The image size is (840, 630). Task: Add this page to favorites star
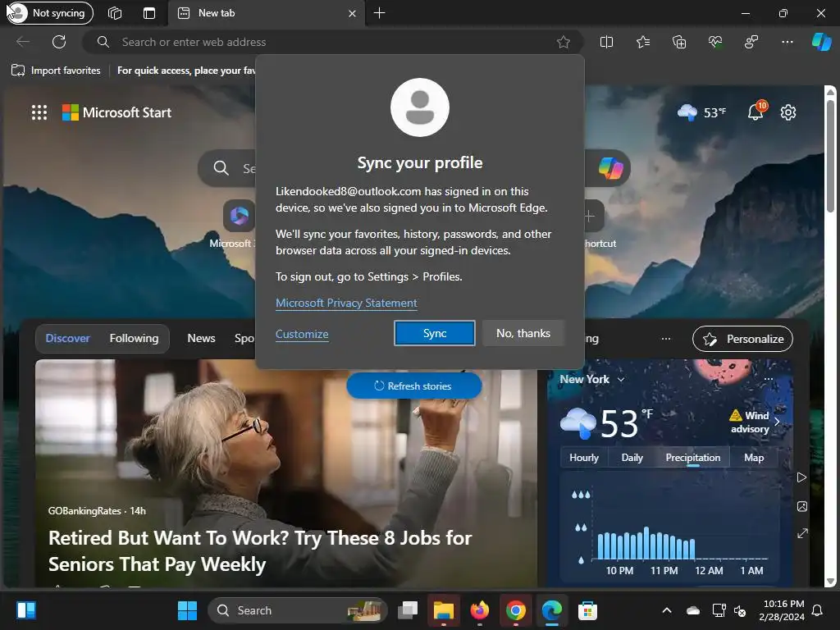563,42
